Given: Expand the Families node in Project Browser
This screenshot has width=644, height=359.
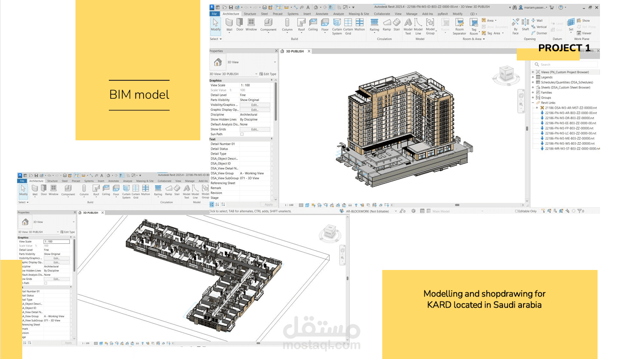Looking at the screenshot, I should [533, 92].
